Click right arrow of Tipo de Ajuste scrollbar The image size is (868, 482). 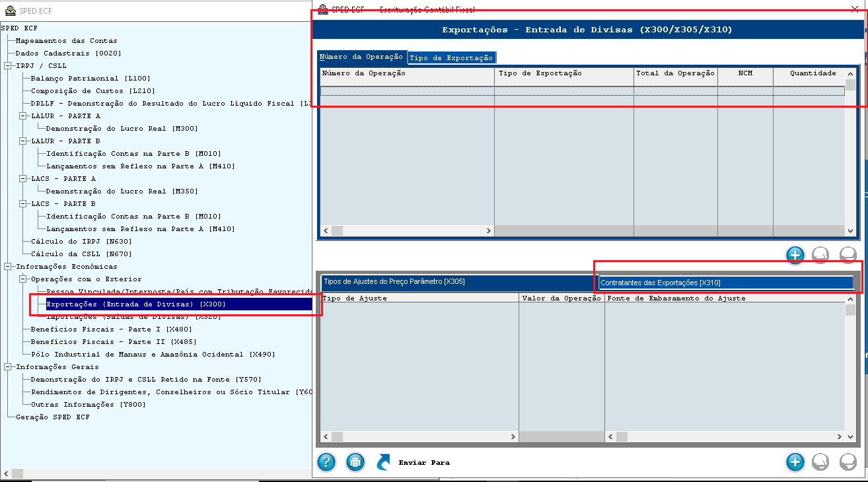click(513, 437)
